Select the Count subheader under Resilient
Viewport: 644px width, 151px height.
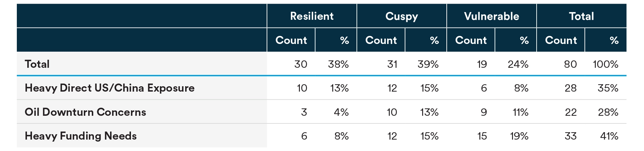pos(291,40)
